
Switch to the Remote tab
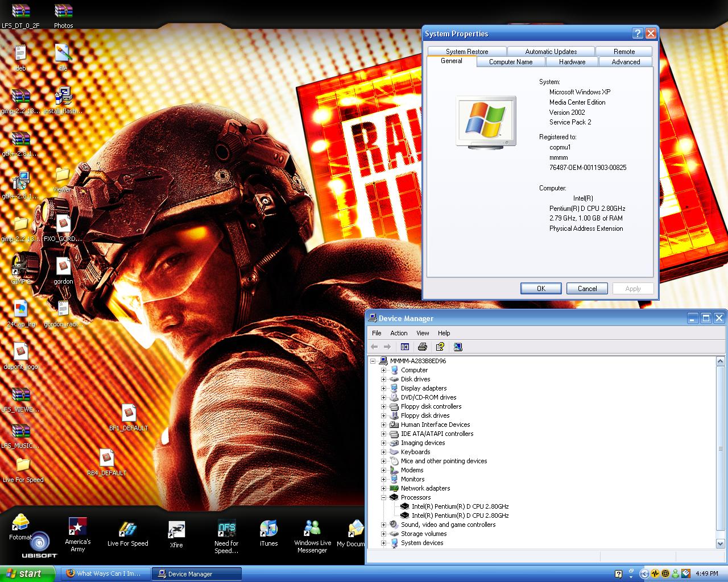pos(624,51)
